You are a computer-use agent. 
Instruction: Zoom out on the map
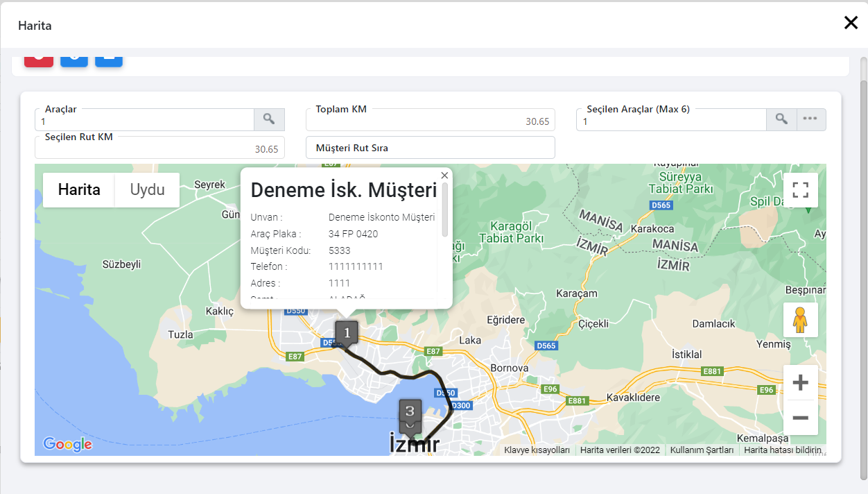click(x=801, y=418)
